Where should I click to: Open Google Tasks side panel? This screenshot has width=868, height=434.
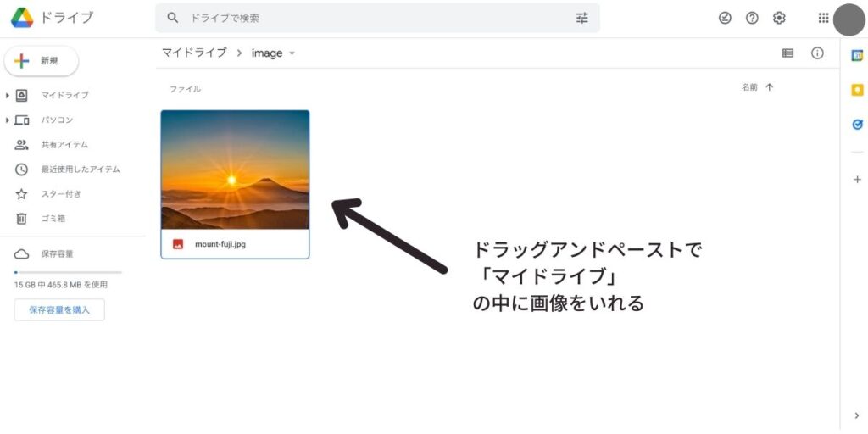(858, 125)
